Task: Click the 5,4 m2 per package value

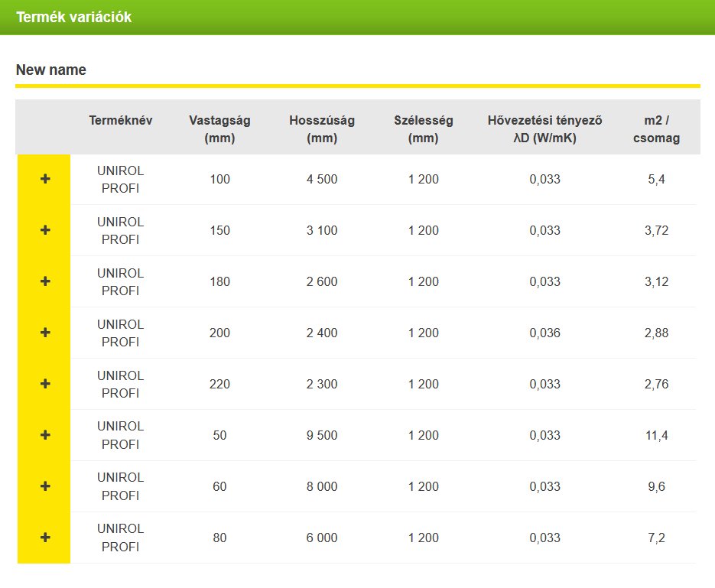Action: [x=657, y=179]
